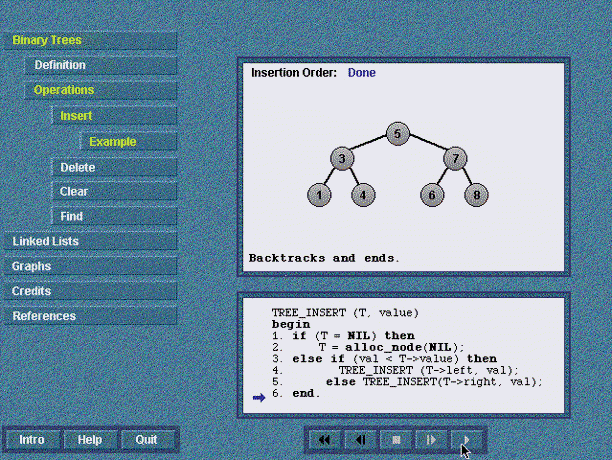Click the Quit button
This screenshot has height=460, width=612.
tap(146, 440)
